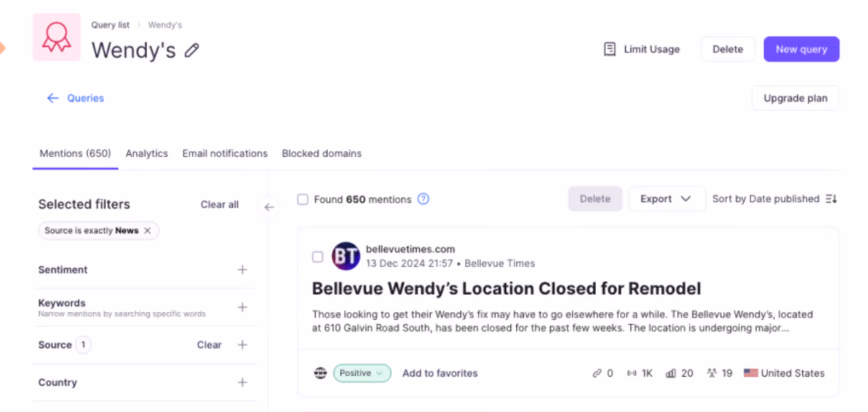This screenshot has width=868, height=412.
Task: Open the Blocked domains tab
Action: (x=322, y=153)
